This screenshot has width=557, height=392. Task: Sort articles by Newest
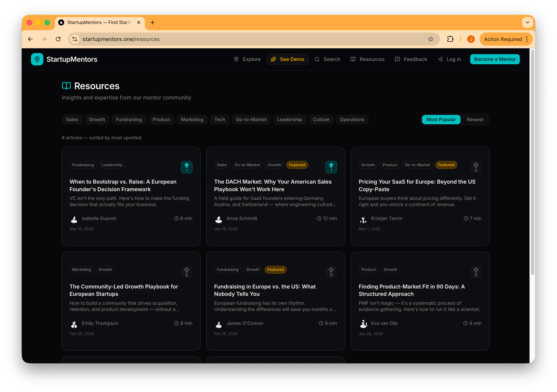[475, 120]
